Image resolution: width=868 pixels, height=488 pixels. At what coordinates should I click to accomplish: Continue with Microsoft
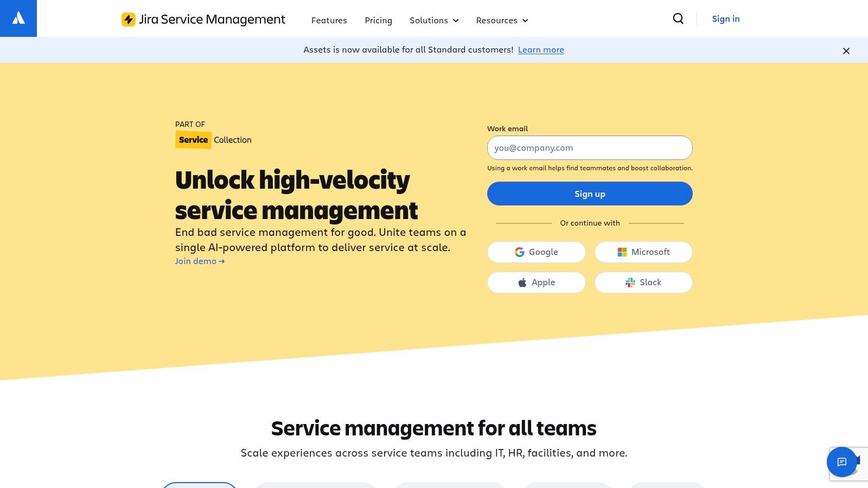643,252
